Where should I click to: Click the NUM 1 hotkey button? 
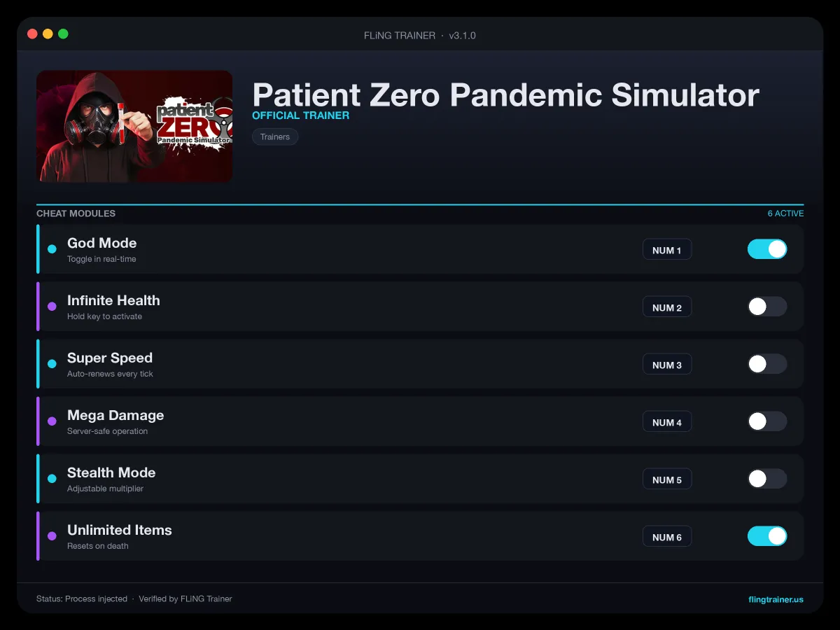[x=667, y=250]
